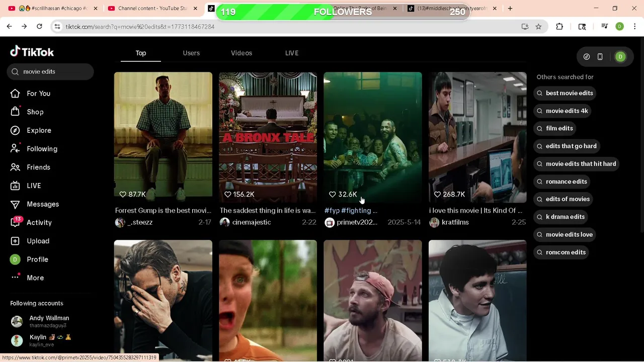Open the For You home icon
Screen dimensions: 644x362
pyautogui.click(x=16, y=94)
